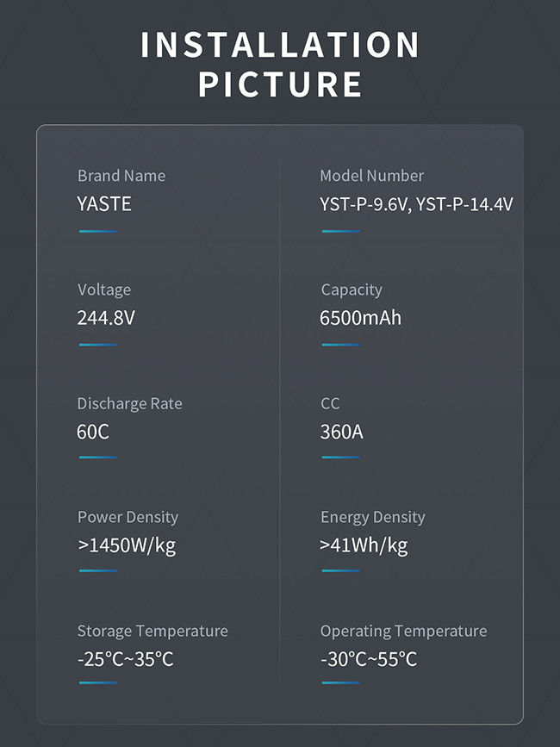The height and width of the screenshot is (747, 560).
Task: Select the Capacity label
Action: click(352, 289)
